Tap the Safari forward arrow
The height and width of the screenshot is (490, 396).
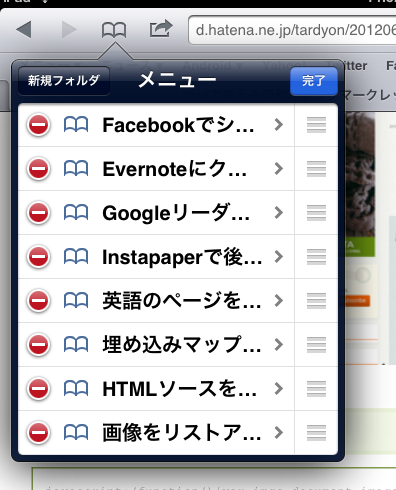pos(69,30)
